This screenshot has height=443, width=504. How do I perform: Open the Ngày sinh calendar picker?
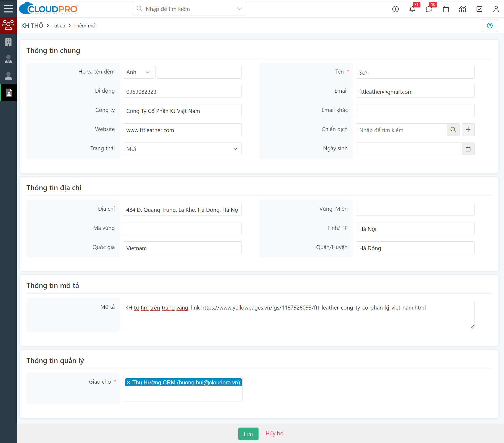coord(468,149)
